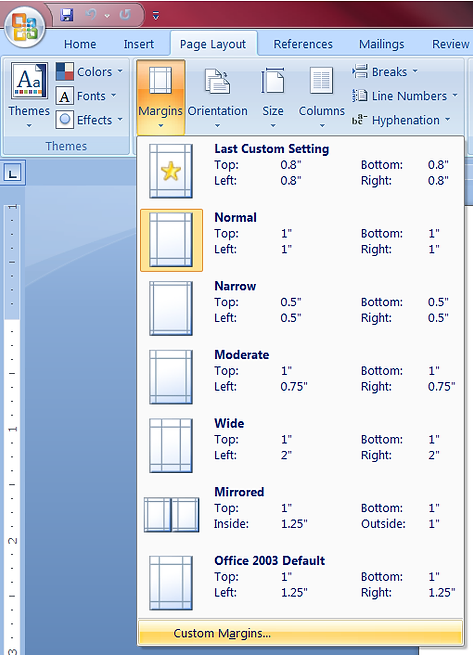Click the Save icon in Quick Access
Viewport: 473px width, 655px height.
[67, 15]
